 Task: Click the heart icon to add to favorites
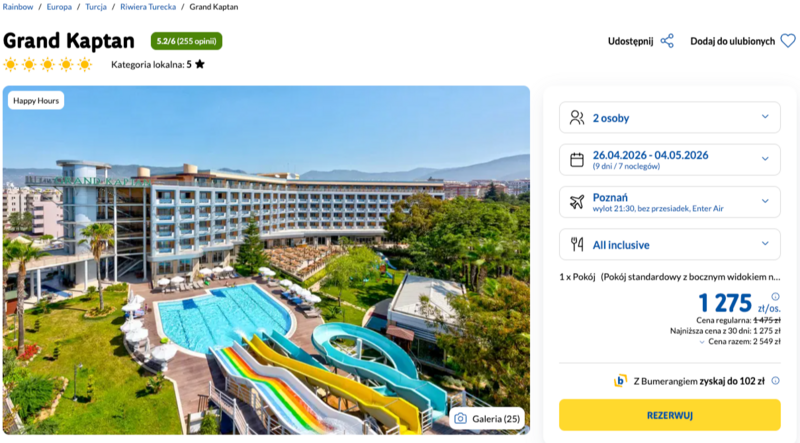point(788,41)
